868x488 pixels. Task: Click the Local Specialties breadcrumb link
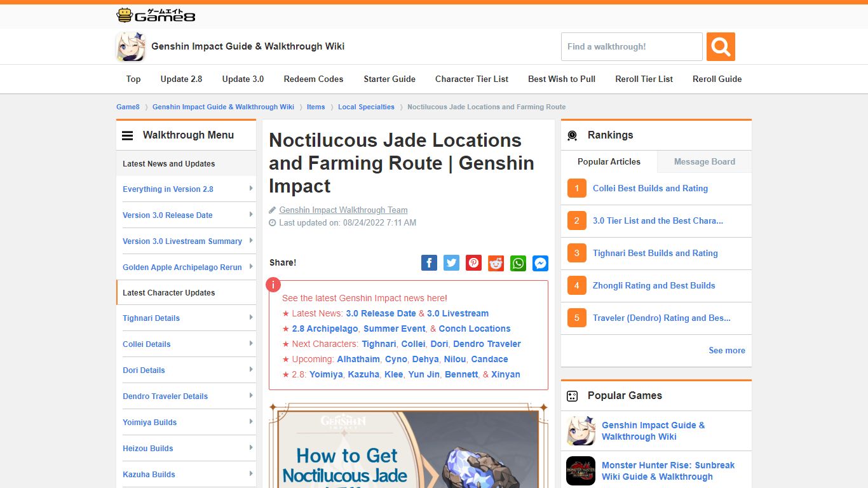366,107
